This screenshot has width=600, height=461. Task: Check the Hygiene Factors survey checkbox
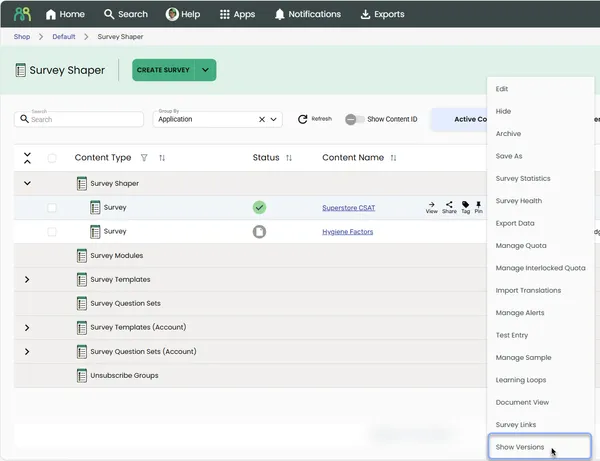pos(52,232)
